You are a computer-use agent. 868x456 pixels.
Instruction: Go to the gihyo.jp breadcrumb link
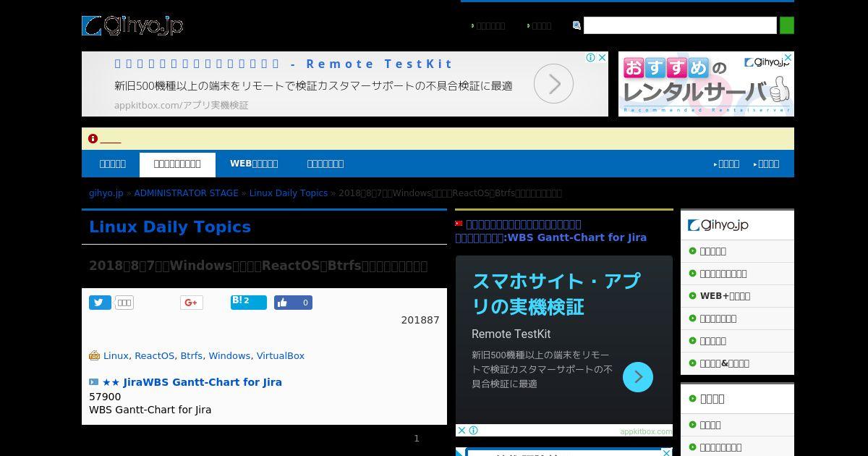106,193
